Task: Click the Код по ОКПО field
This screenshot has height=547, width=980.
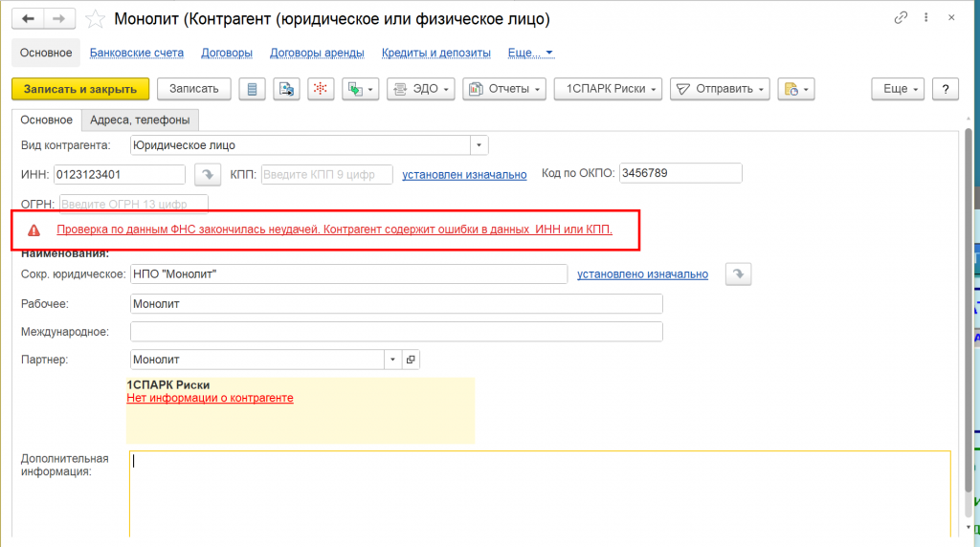Action: (680, 173)
